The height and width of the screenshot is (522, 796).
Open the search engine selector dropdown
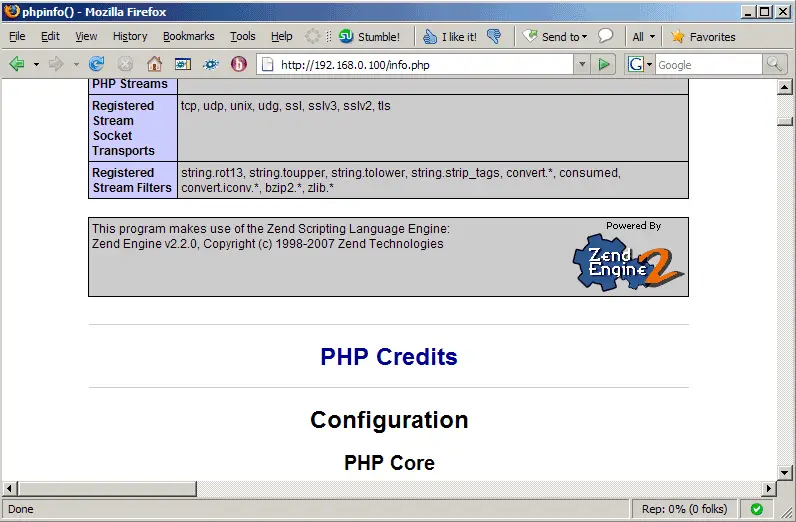[x=640, y=64]
